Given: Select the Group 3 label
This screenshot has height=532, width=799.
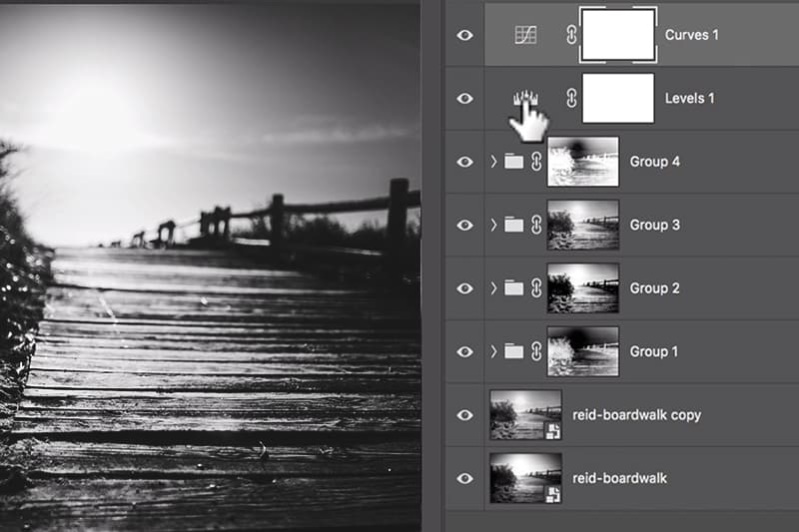Looking at the screenshot, I should [655, 225].
